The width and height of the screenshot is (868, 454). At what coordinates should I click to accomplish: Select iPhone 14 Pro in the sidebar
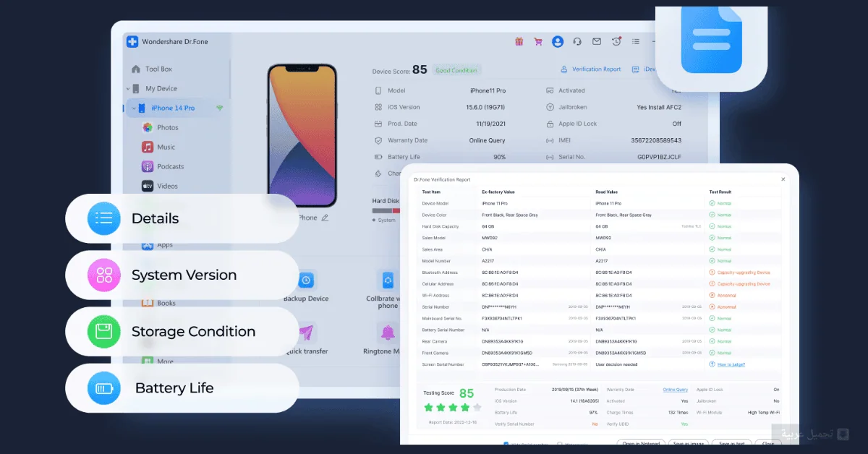[x=173, y=108]
